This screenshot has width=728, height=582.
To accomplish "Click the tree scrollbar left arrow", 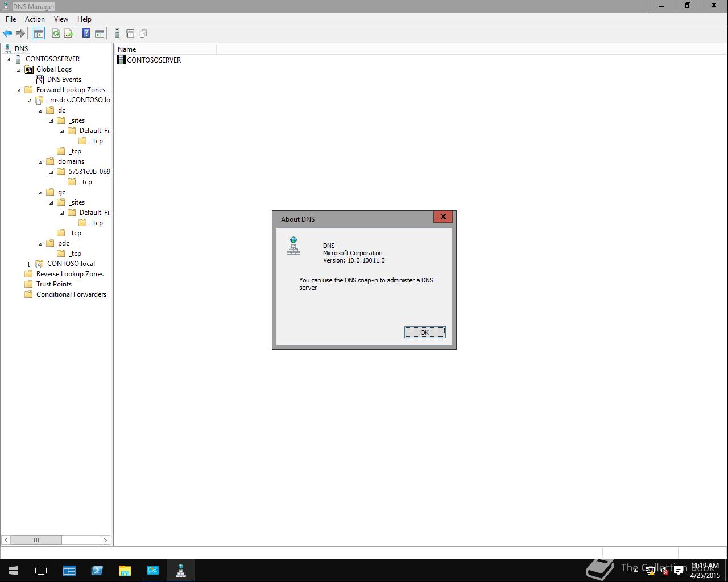I will click(6, 540).
